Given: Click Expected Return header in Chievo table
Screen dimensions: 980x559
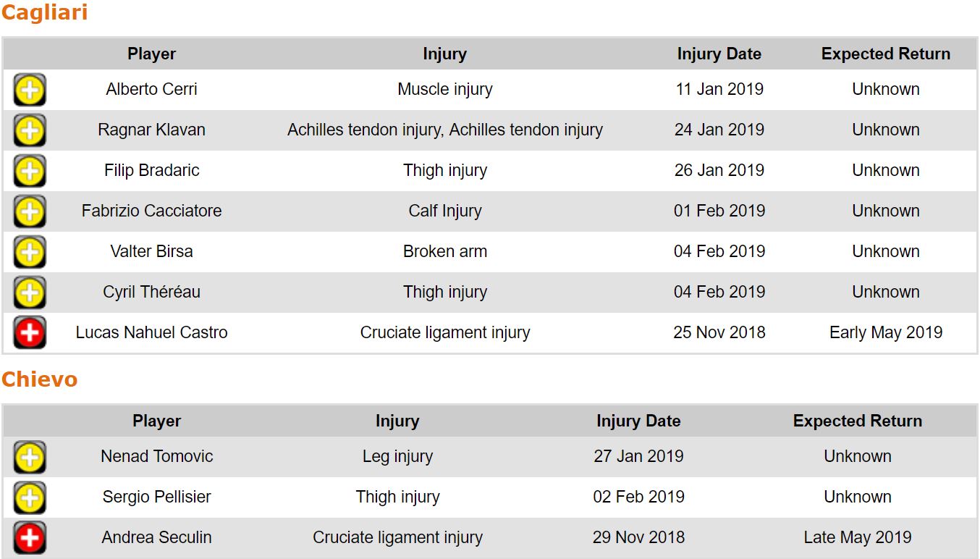Looking at the screenshot, I should (x=857, y=421).
